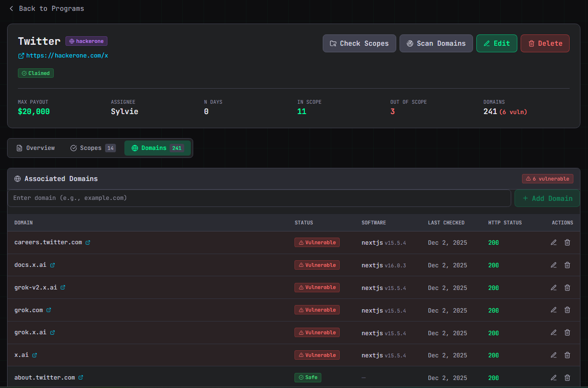Image resolution: width=588 pixels, height=388 pixels.
Task: Click the Delete program button
Action: pos(545,43)
